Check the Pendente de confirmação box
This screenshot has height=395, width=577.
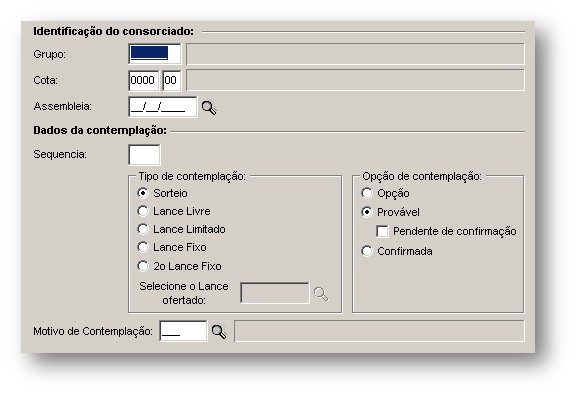coord(382,232)
